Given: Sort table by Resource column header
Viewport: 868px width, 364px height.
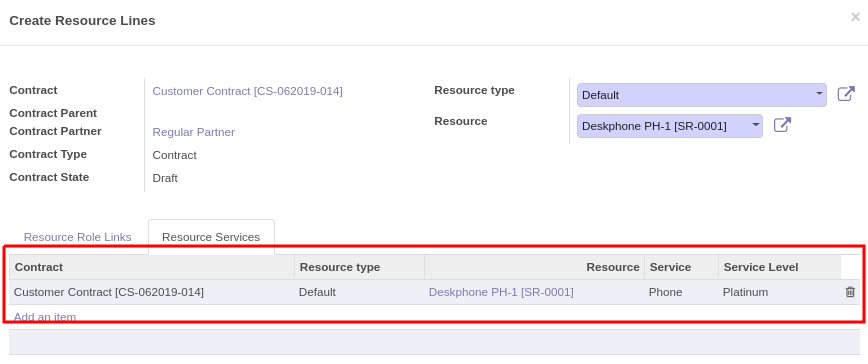Looking at the screenshot, I should click(534, 267).
